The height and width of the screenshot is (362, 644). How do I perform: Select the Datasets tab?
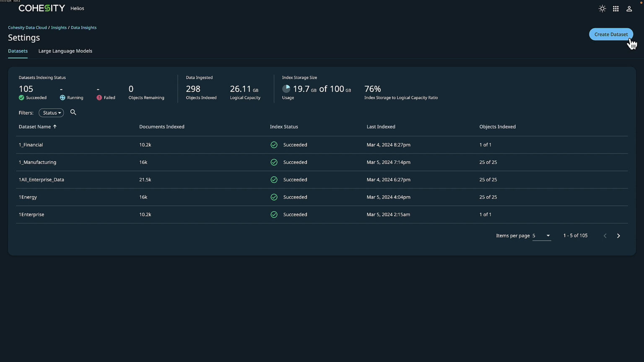[x=18, y=51]
